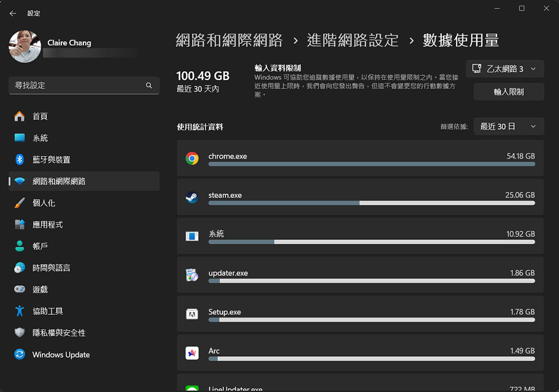Click the Chrome icon in usage list
This screenshot has height=392, width=559.
pyautogui.click(x=192, y=158)
